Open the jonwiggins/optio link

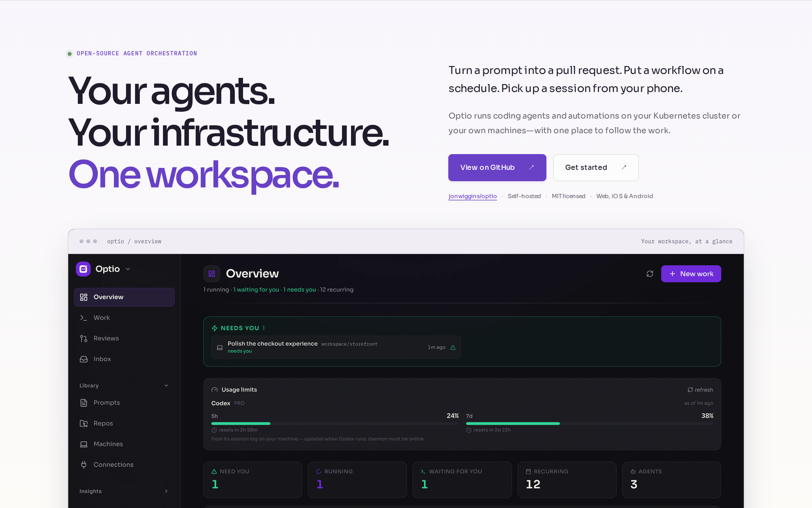point(473,196)
